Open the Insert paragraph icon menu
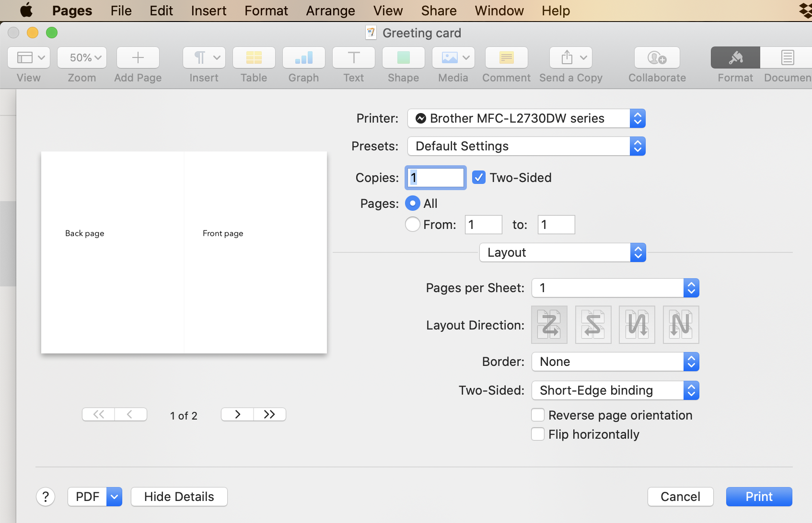The height and width of the screenshot is (523, 812). [204, 57]
